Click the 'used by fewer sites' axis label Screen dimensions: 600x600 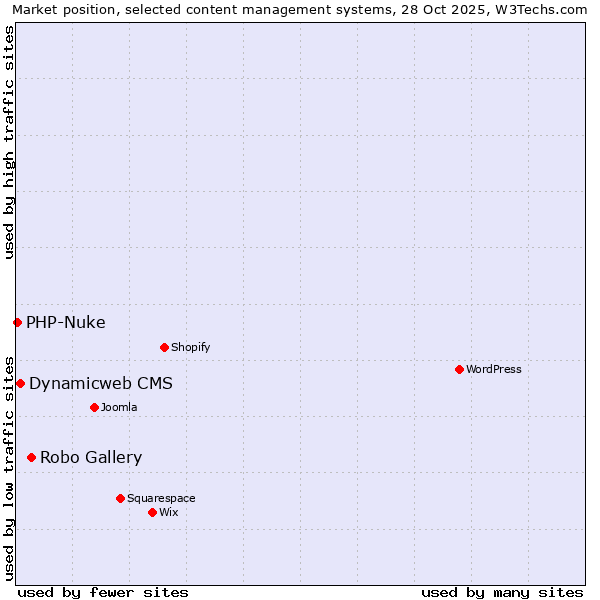[x=103, y=592]
